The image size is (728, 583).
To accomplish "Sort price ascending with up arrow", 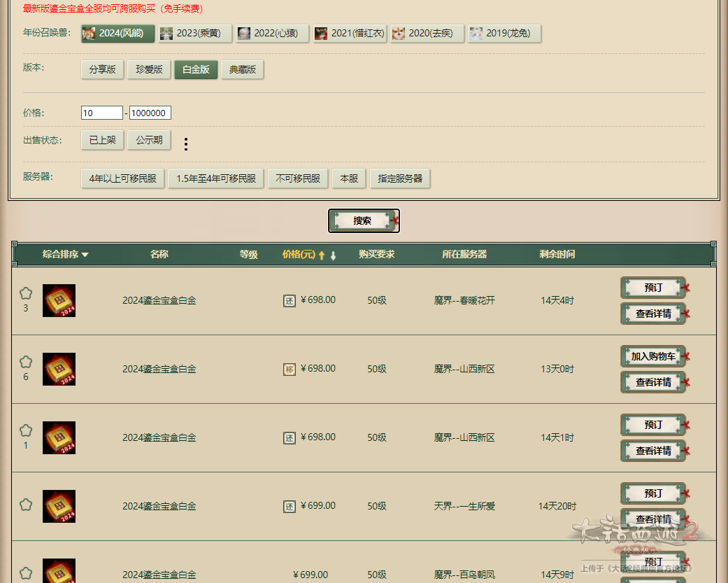I will pyautogui.click(x=322, y=255).
